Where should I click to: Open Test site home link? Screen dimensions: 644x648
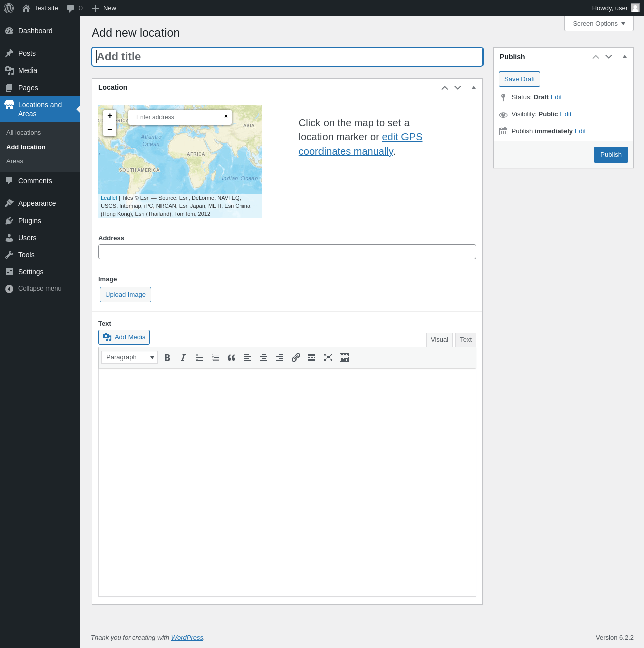pos(40,8)
